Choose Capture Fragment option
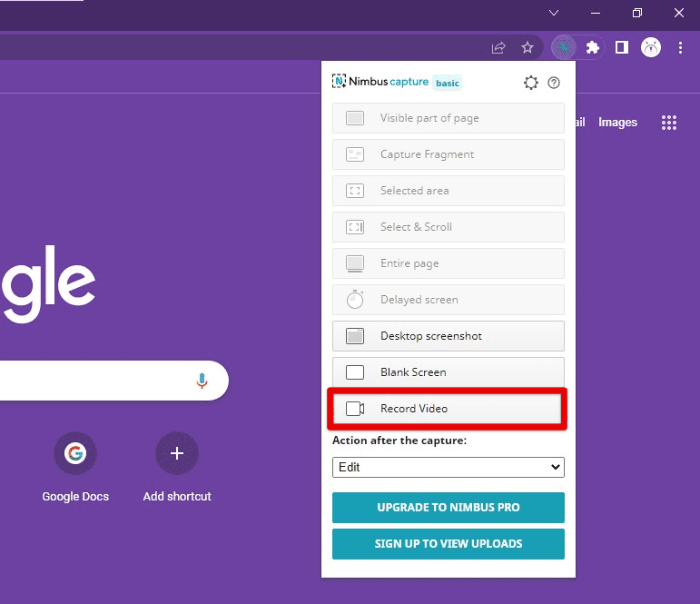The height and width of the screenshot is (604, 700). tap(449, 154)
